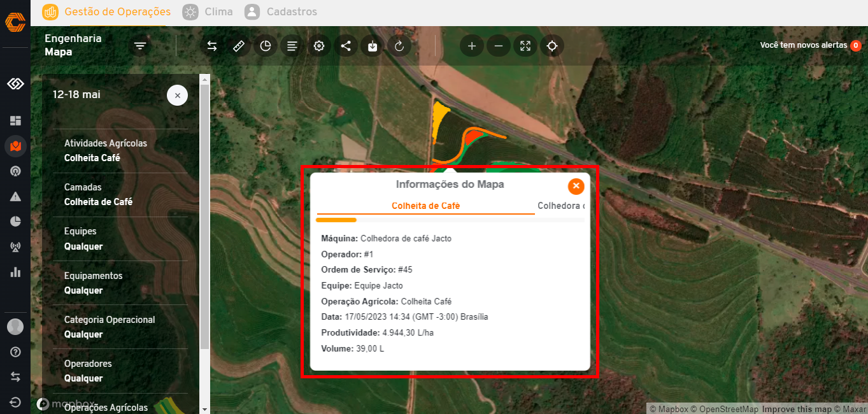The height and width of the screenshot is (414, 868).
Task: Open the legend list toolbar icon
Action: click(292, 46)
